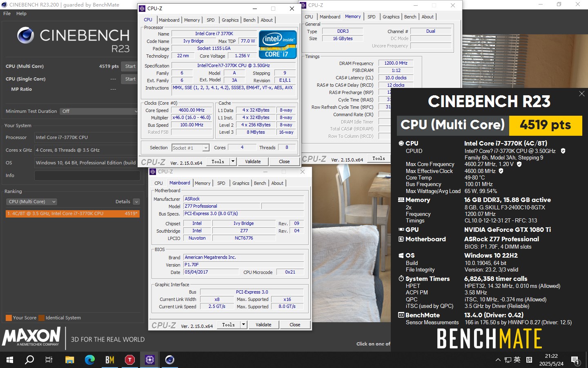Click Validate in front CPU-Z window
Viewport: 588px width, 368px height.
click(253, 162)
